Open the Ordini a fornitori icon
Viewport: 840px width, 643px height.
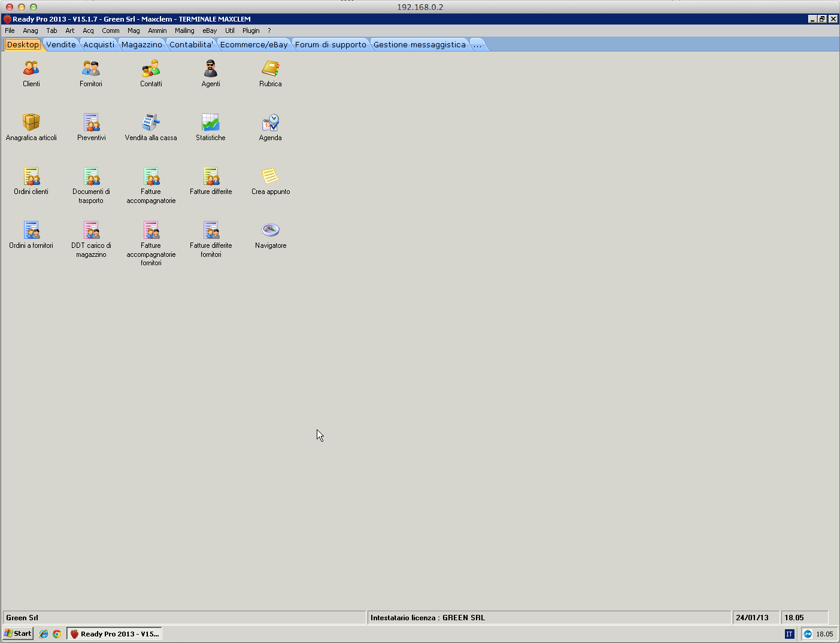tap(31, 230)
